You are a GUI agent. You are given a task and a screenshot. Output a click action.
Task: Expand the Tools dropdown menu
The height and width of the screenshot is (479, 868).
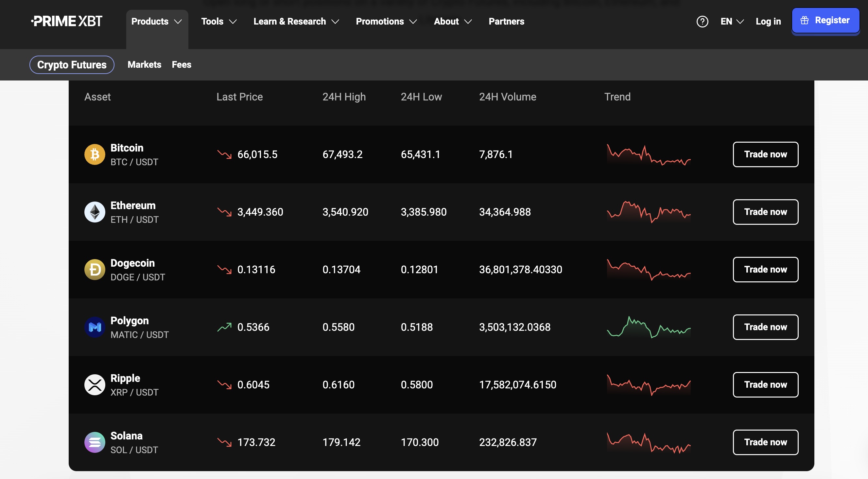tap(219, 22)
